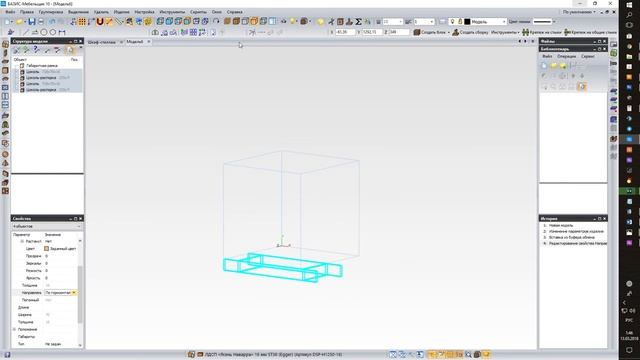Click the orange grid snap icon
The width and height of the screenshot is (640, 360).
pyautogui.click(x=82, y=22)
